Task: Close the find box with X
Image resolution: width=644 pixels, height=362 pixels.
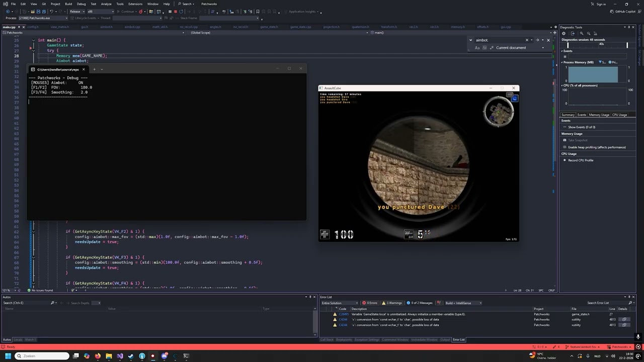Action: [548, 40]
